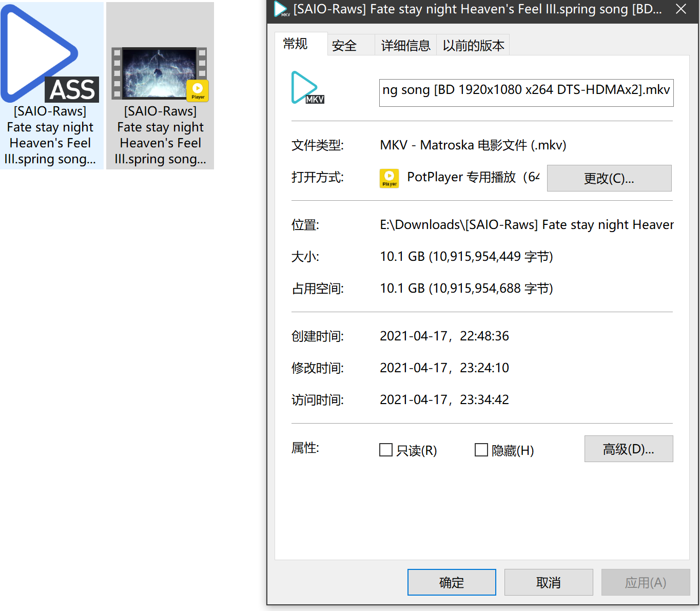Select the ASS subtitle file icon
Screen dimensions: 700x611
pos(50,53)
